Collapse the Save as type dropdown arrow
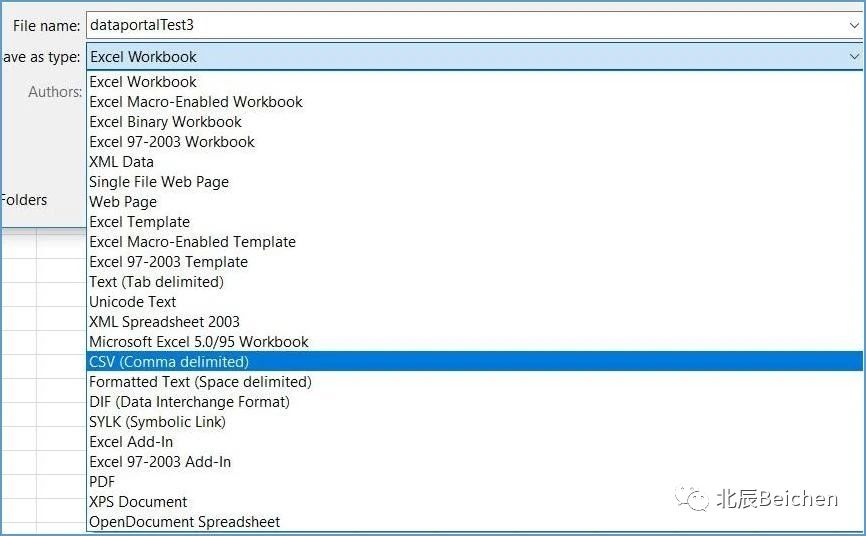 [x=853, y=57]
